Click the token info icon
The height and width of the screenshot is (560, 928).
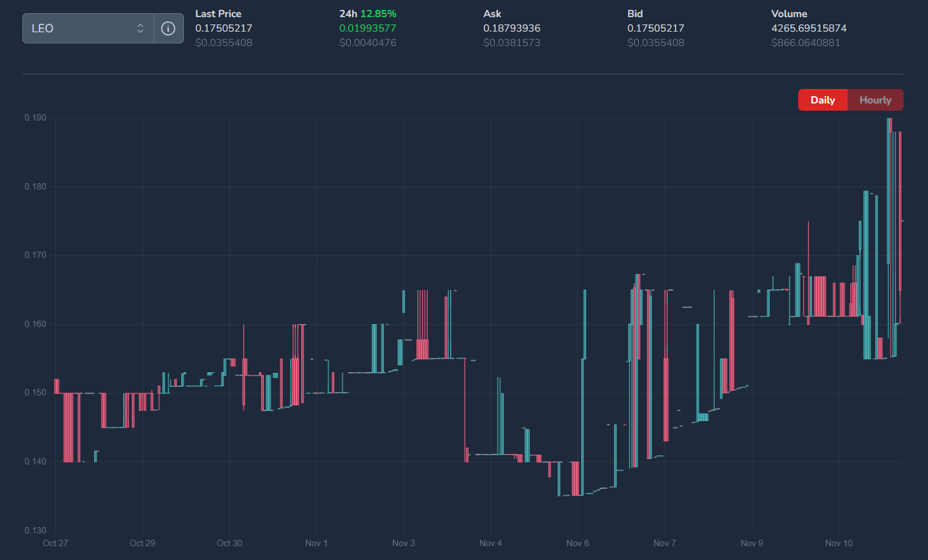pyautogui.click(x=168, y=28)
